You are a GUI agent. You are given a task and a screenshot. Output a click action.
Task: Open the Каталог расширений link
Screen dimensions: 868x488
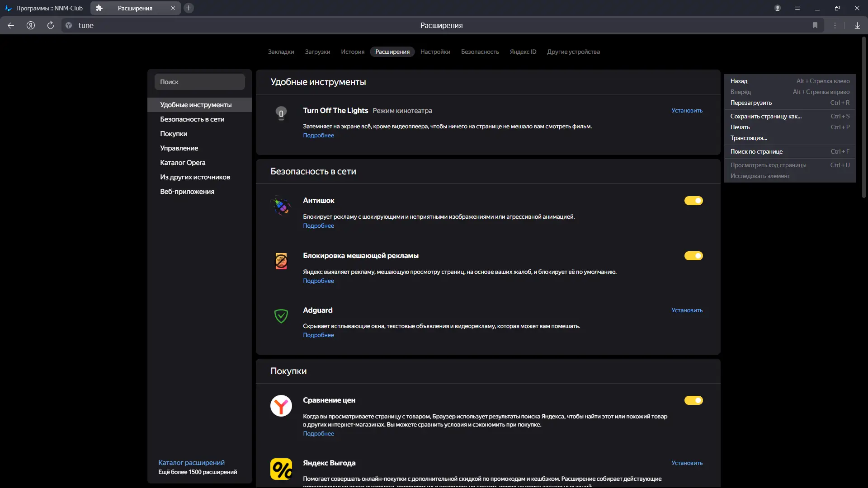pyautogui.click(x=191, y=462)
